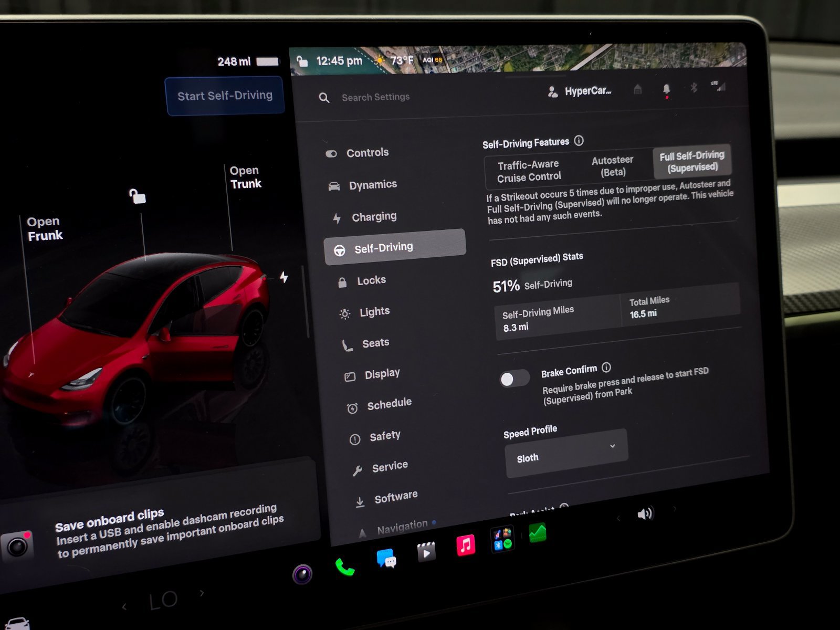Viewport: 840px width, 630px height.
Task: Open the Theater video app
Action: [x=426, y=552]
